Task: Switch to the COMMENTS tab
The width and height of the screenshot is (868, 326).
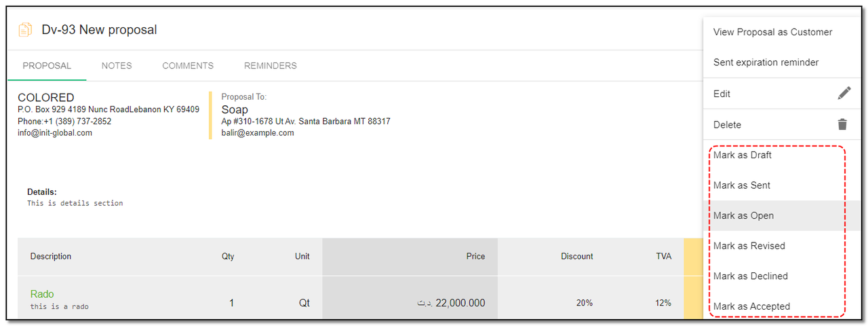Action: 188,66
